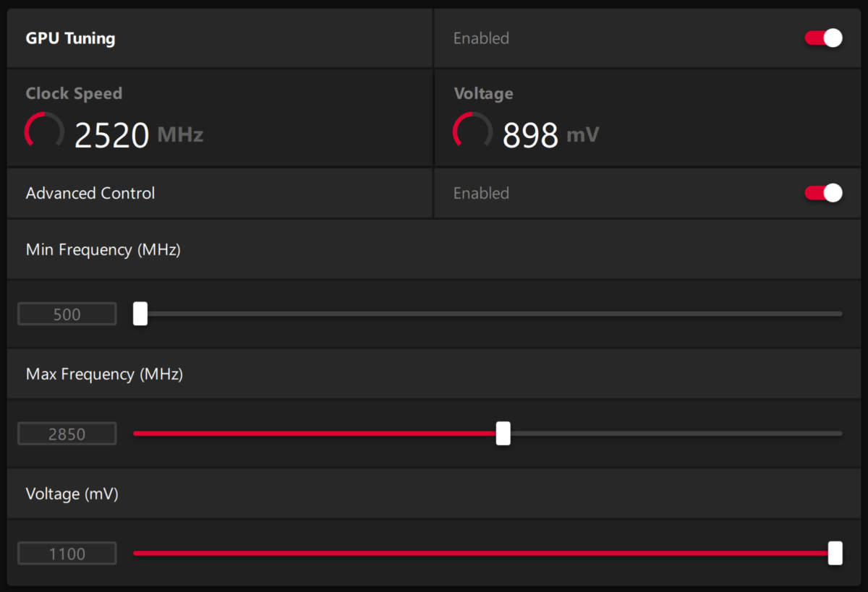Turn off the Advanced Control toggle
Image resolution: width=868 pixels, height=592 pixels.
click(x=824, y=193)
